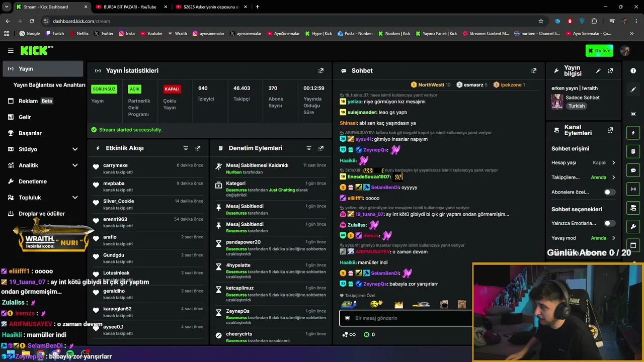Screen dimensions: 644x362
Task: Pop out the Kanal Eylemleri panel
Action: 610,130
